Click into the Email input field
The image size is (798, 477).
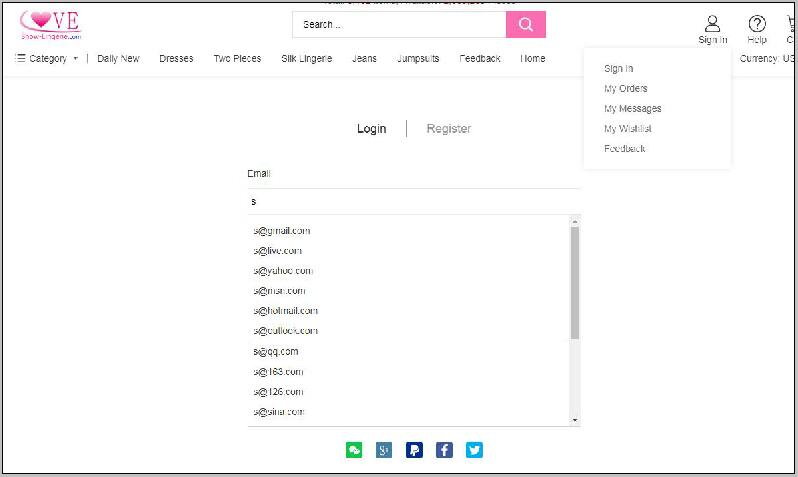(412, 201)
